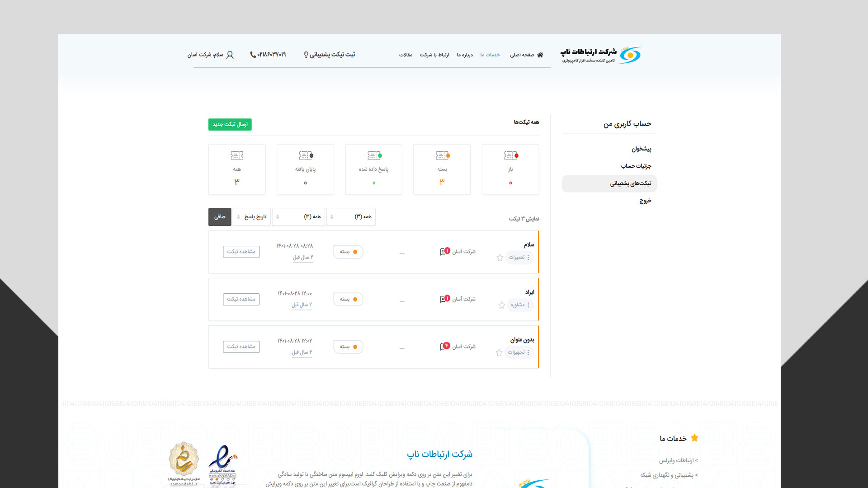The image size is (868, 488).
Task: Click the answered (پاسخ داده شده) tickets icon
Action: pos(374,156)
